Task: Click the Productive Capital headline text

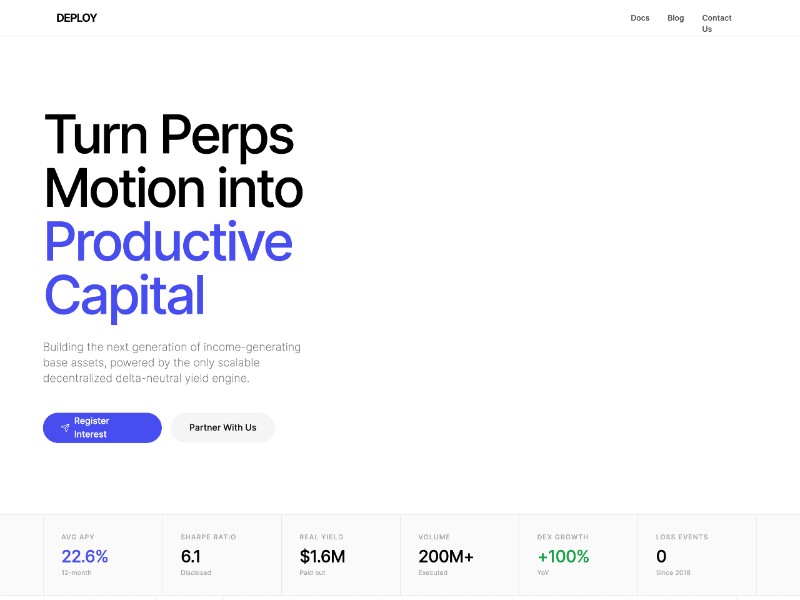Action: coord(168,269)
